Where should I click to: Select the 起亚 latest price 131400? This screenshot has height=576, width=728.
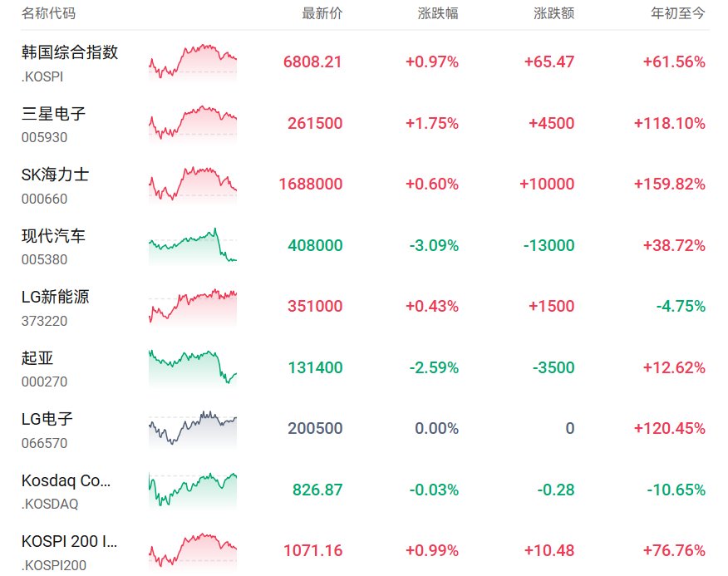(315, 368)
